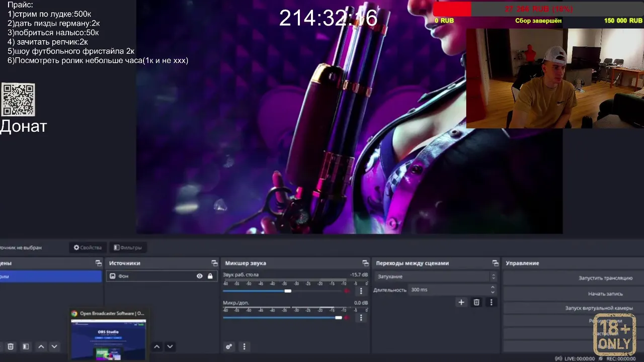Add a new transition with plus icon
Viewport: 644px width, 362px height.
pos(461,302)
